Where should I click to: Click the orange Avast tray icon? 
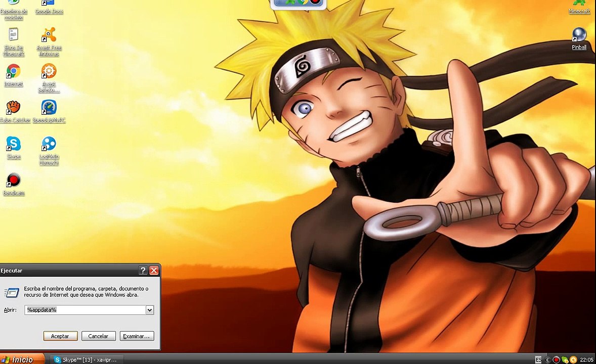pyautogui.click(x=573, y=359)
